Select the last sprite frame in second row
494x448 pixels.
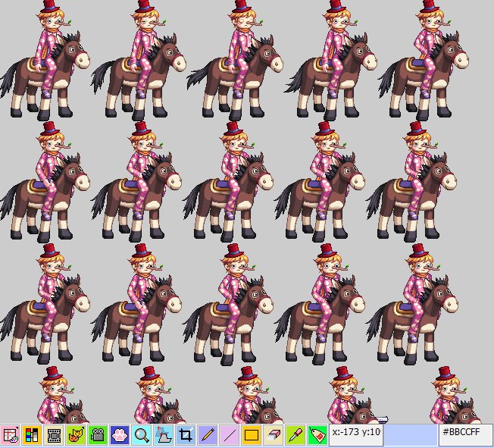tap(411, 182)
